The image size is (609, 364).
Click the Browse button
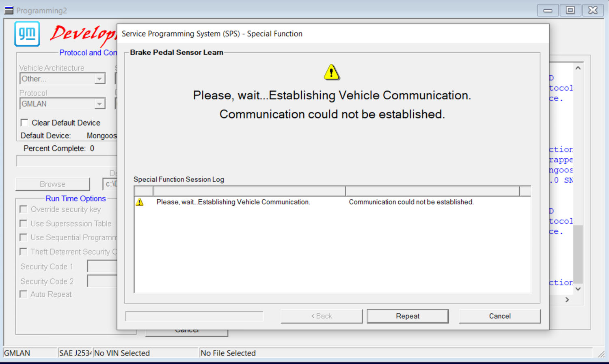(52, 184)
